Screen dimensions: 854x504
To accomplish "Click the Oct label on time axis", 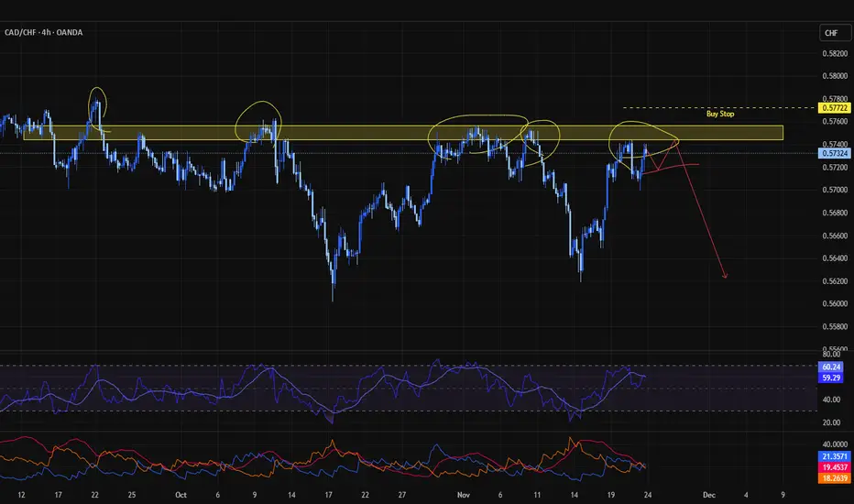I will click(x=181, y=494).
